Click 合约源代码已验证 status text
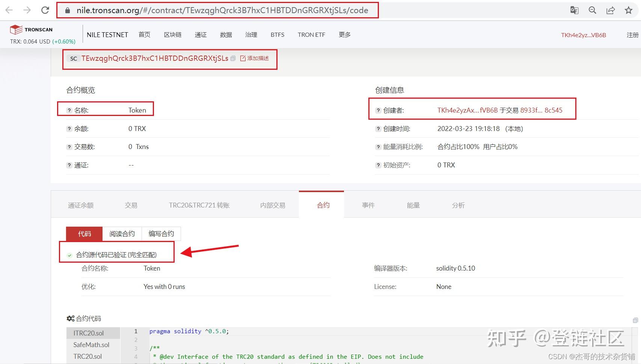641x364 pixels. [x=116, y=255]
